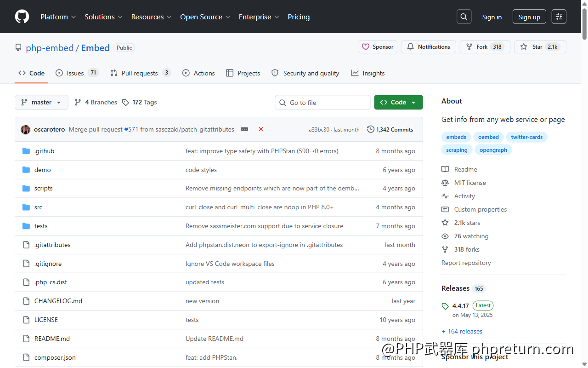Focus the Go to file field
The image size is (588, 368).
(322, 103)
